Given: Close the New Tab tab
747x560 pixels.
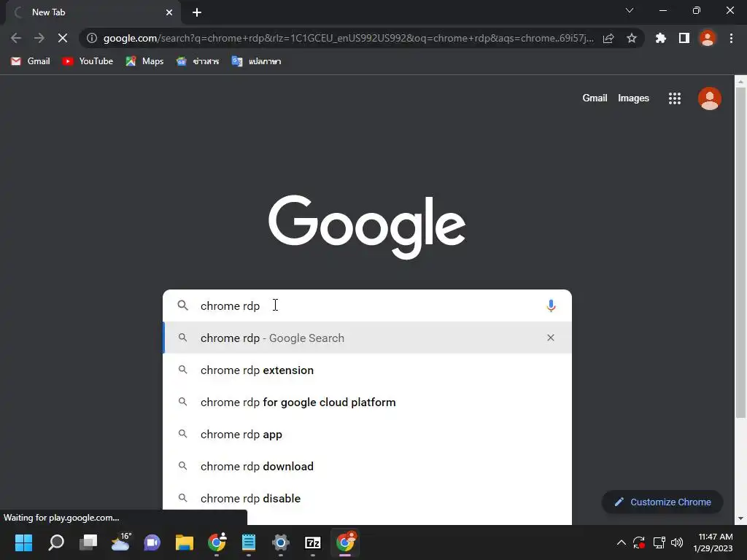Looking at the screenshot, I should point(169,12).
